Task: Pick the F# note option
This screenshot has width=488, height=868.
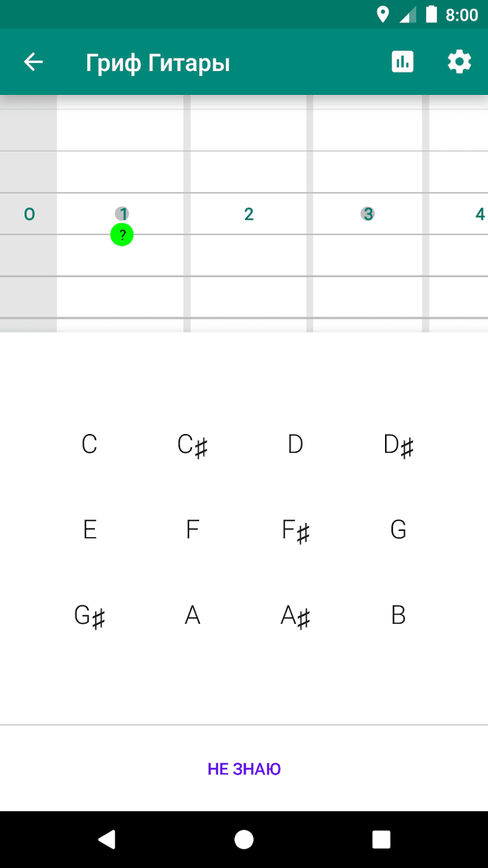Action: click(295, 529)
